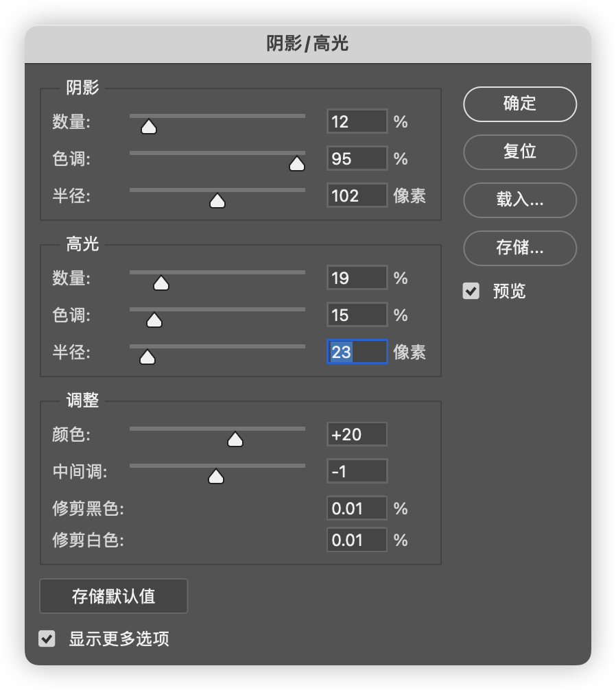The image size is (616, 690).
Task: Click the 阴影 半径 slider handle
Action: click(x=217, y=201)
